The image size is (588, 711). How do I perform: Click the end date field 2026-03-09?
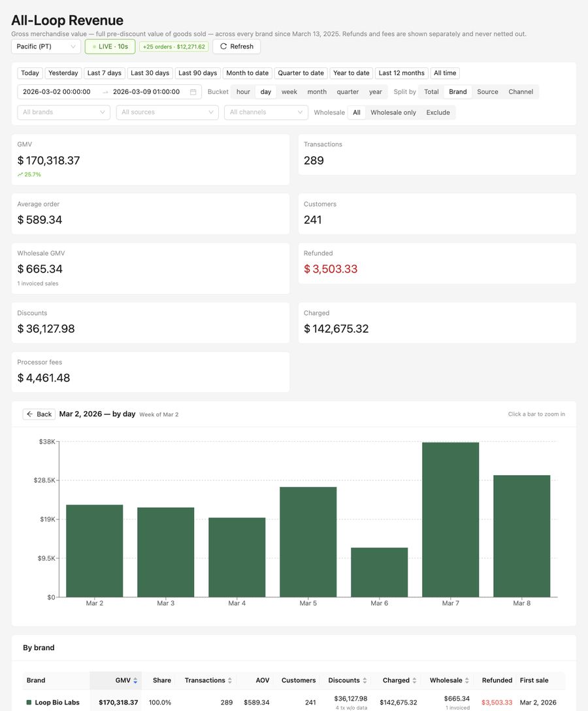[146, 91]
